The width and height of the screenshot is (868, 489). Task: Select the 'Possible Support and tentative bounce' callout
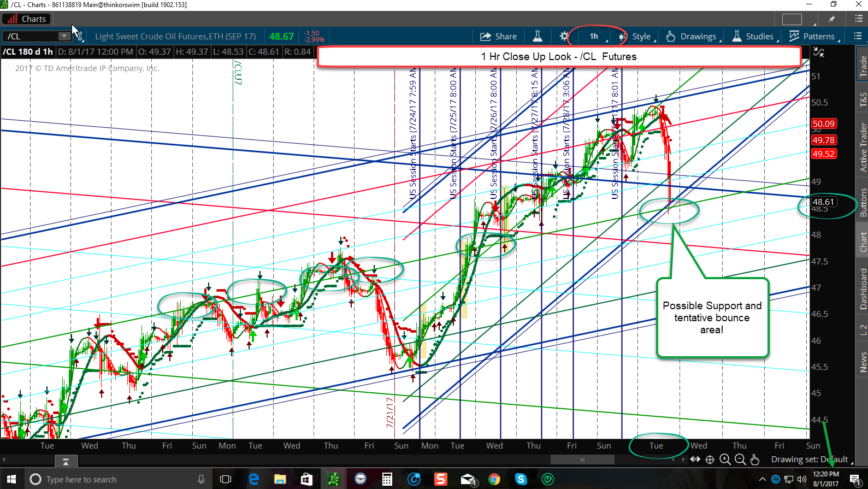pyautogui.click(x=712, y=317)
